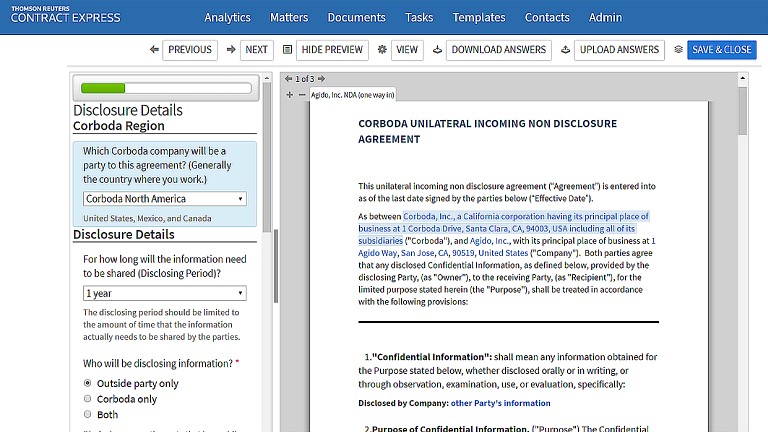Zoom in preview with plus icon

pos(289,95)
